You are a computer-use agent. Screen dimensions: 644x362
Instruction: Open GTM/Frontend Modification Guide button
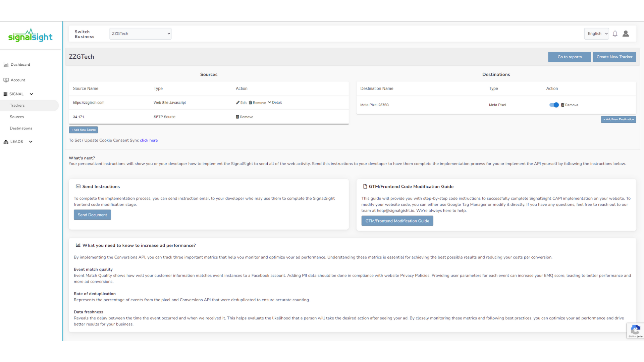(397, 221)
